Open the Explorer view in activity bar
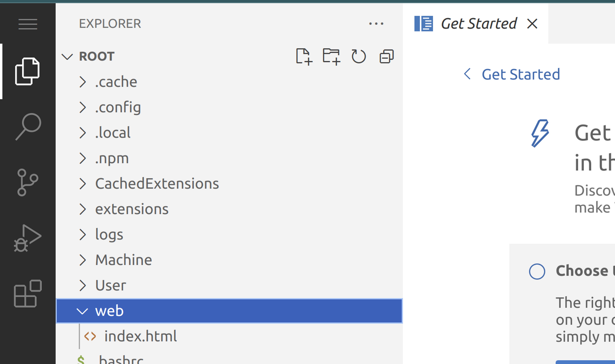Image resolution: width=615 pixels, height=364 pixels. point(27,71)
